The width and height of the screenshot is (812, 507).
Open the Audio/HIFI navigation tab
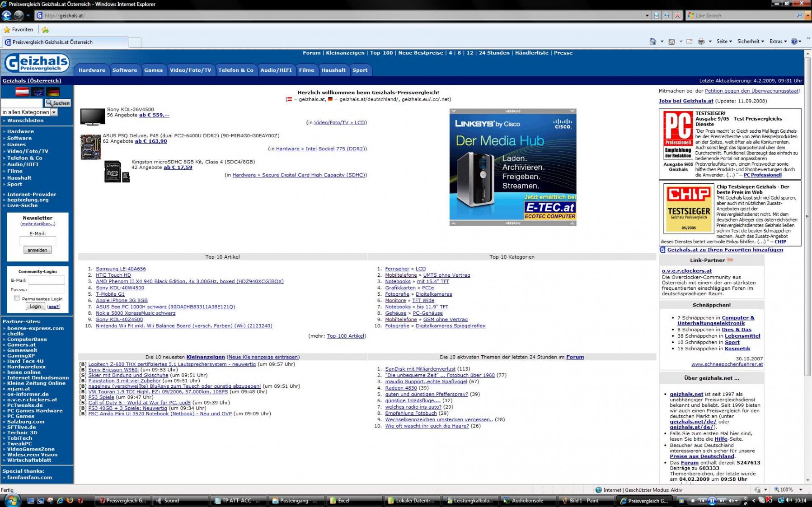coord(276,70)
